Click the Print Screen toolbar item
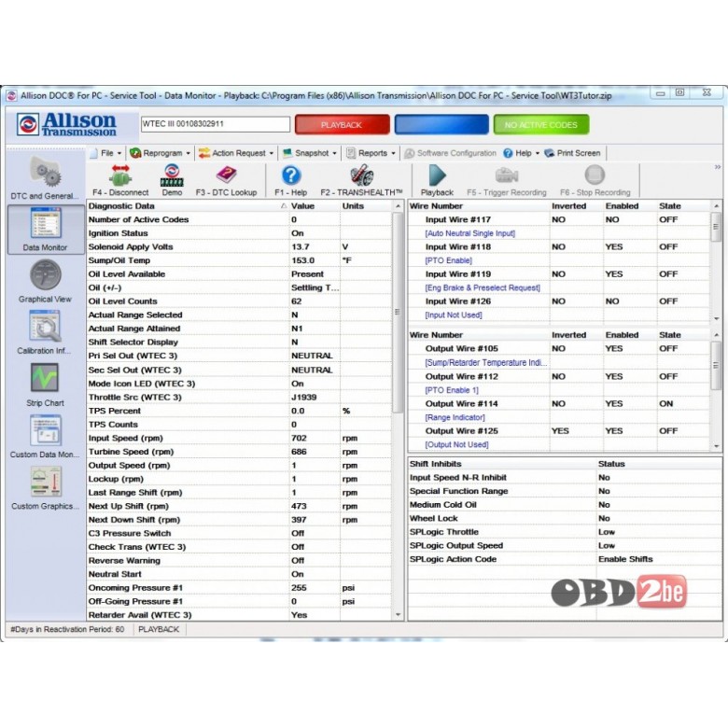728x728 pixels. pos(572,153)
